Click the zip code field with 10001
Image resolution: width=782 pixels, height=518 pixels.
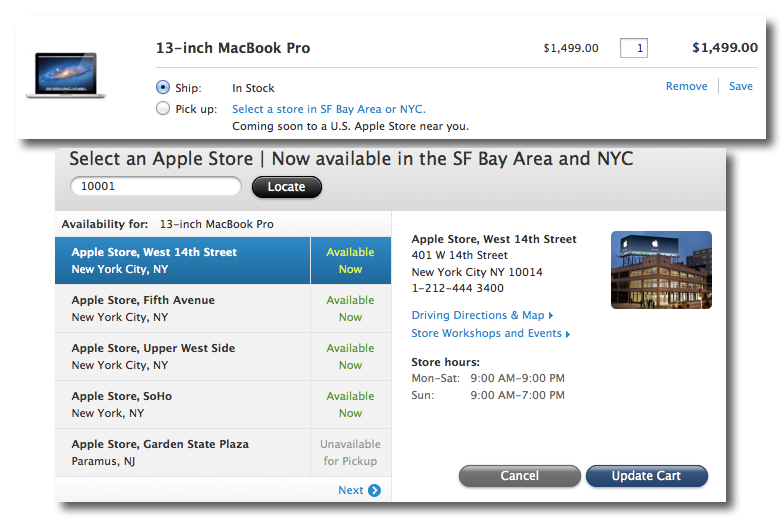(x=156, y=186)
